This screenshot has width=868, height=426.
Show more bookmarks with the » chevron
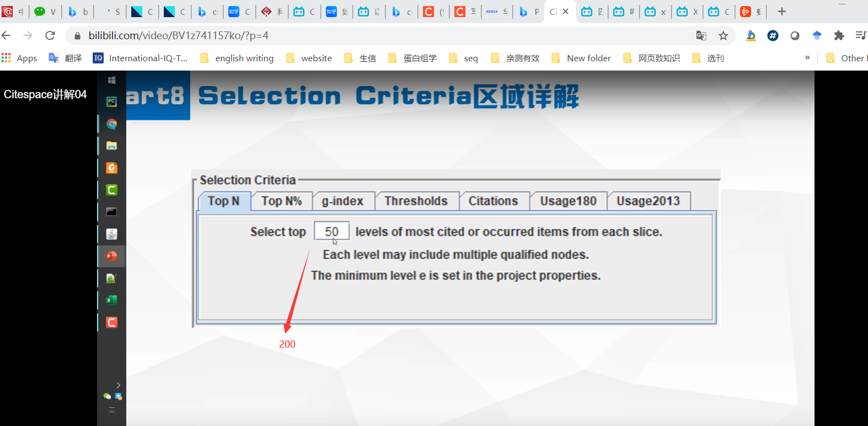tap(807, 57)
